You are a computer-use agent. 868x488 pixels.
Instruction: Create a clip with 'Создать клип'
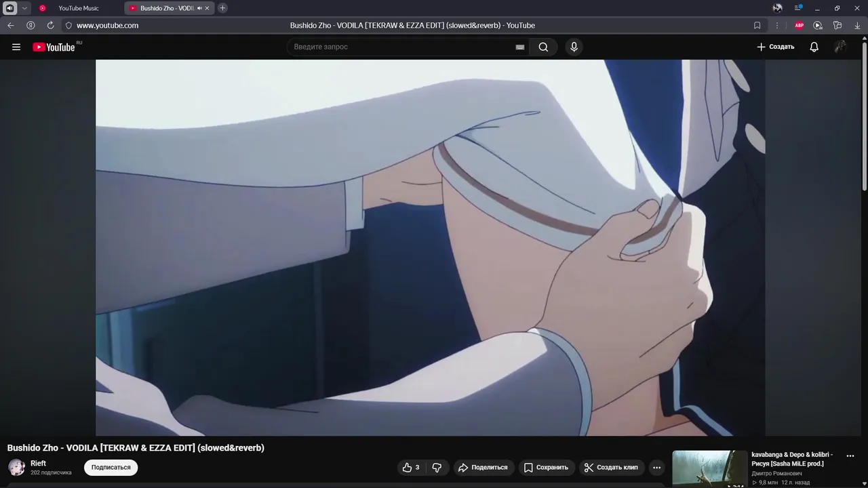(x=611, y=467)
